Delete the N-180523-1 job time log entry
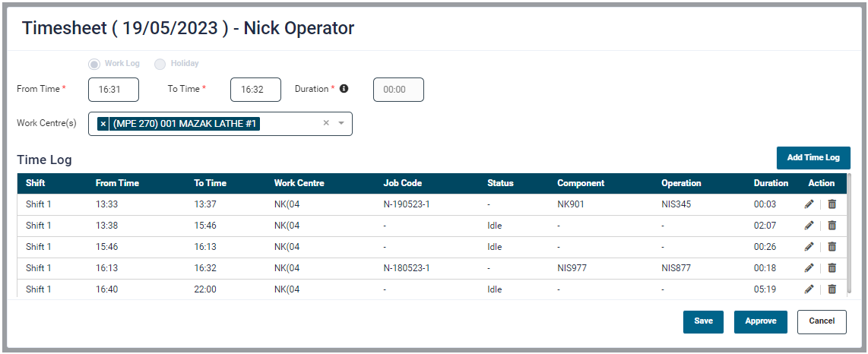Viewport: 868px width, 354px height. tap(832, 268)
